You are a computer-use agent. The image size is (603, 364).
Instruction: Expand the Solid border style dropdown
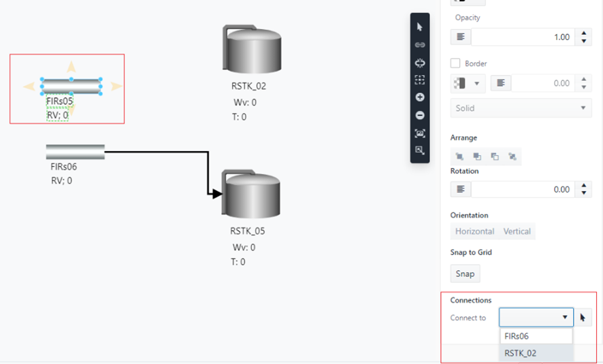point(521,108)
